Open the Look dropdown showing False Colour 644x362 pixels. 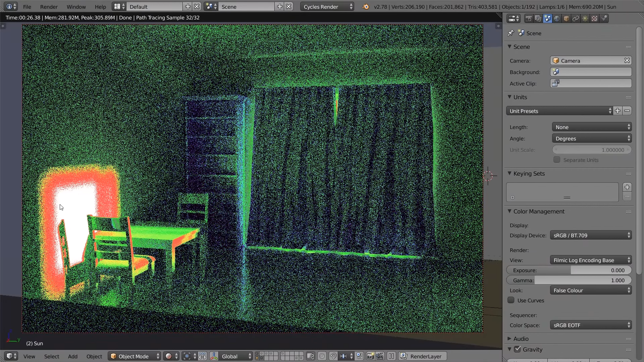point(591,290)
